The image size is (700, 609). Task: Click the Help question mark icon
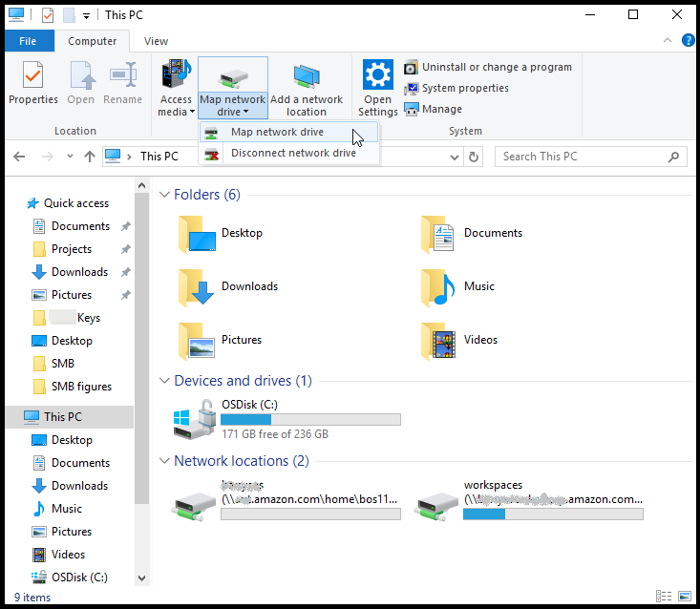[688, 41]
